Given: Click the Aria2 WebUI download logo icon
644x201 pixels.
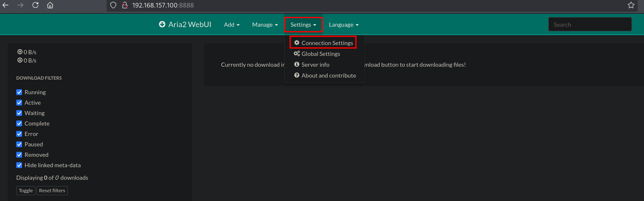Looking at the screenshot, I should (162, 25).
